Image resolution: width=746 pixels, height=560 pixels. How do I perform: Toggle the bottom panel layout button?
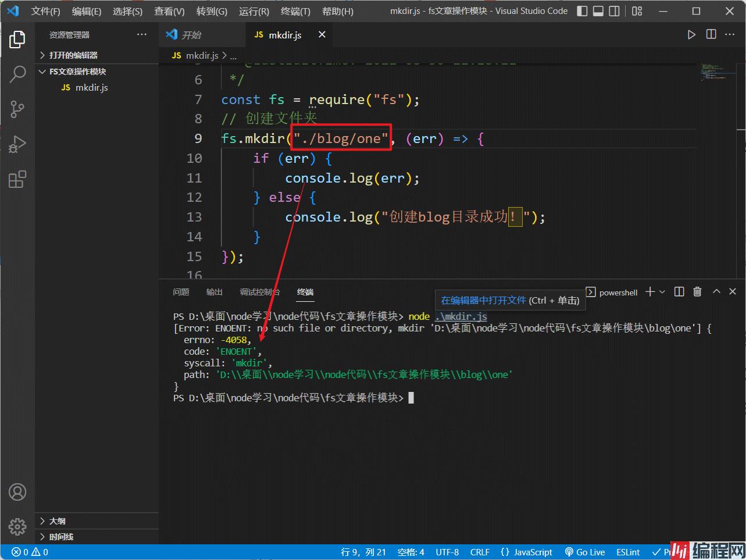point(598,11)
